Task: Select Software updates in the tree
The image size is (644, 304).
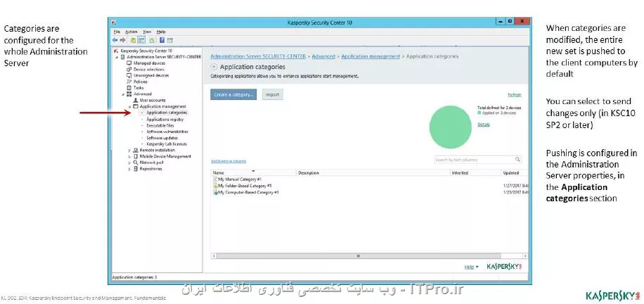Action: click(162, 138)
